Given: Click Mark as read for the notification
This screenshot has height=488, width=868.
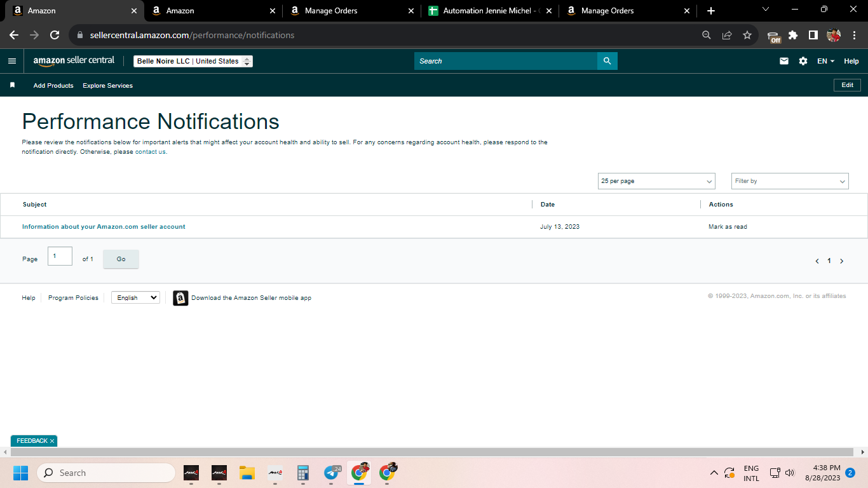Looking at the screenshot, I should [728, 227].
